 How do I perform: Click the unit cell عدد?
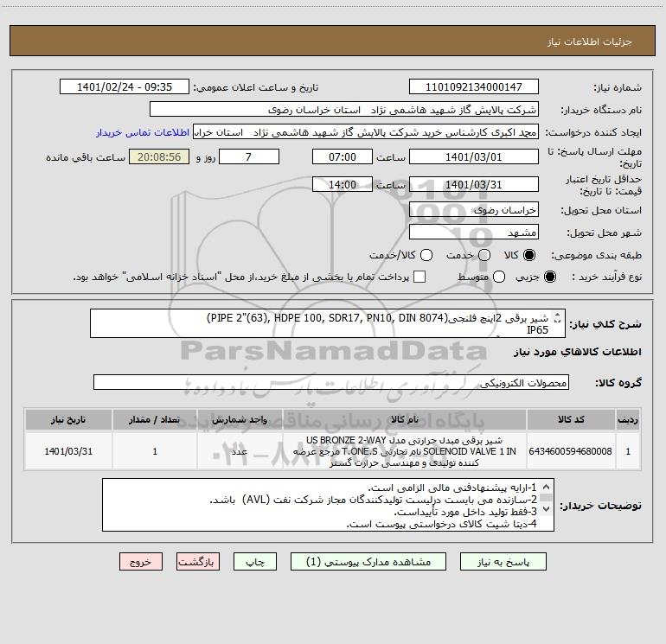tap(240, 451)
